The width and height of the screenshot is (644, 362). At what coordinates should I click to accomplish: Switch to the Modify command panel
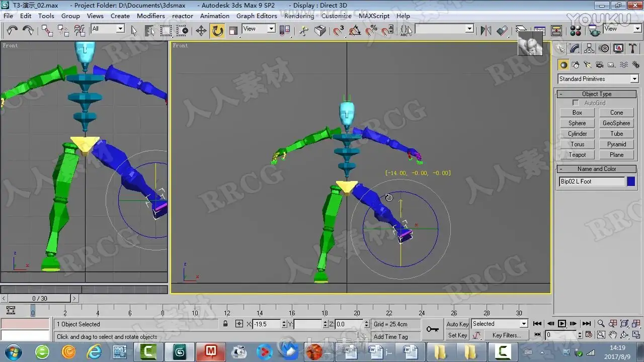[575, 49]
